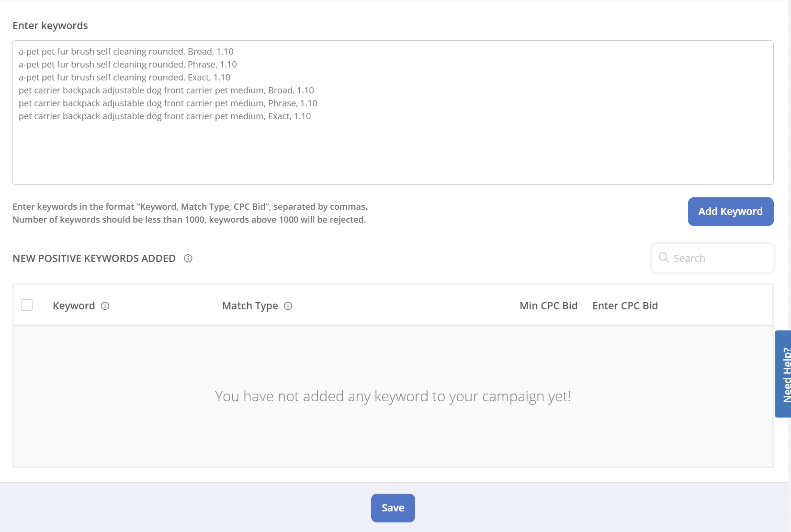Place cursor in pet carrier Phrase line
The width and height of the screenshot is (791, 532).
point(168,103)
